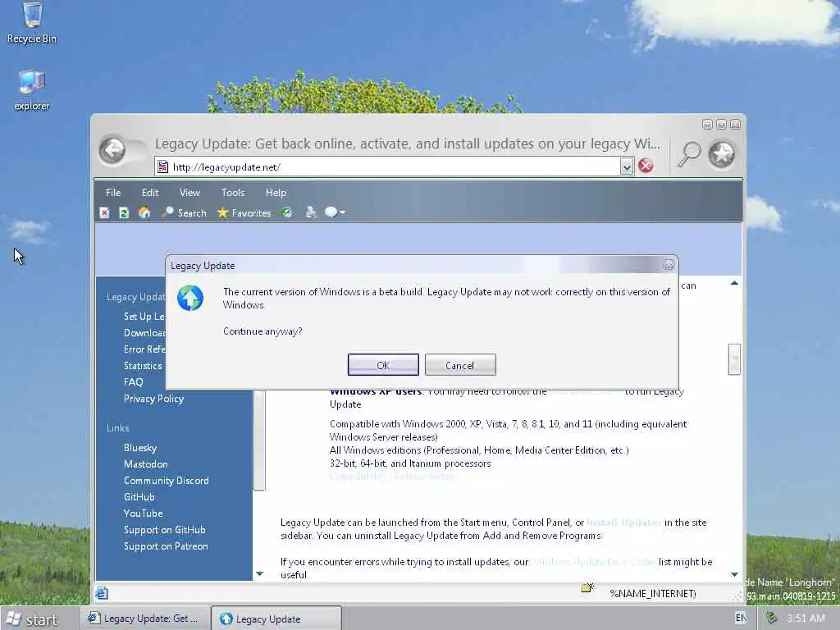
Task: Click the 3:51 AM taskbar clock
Action: pos(806,619)
